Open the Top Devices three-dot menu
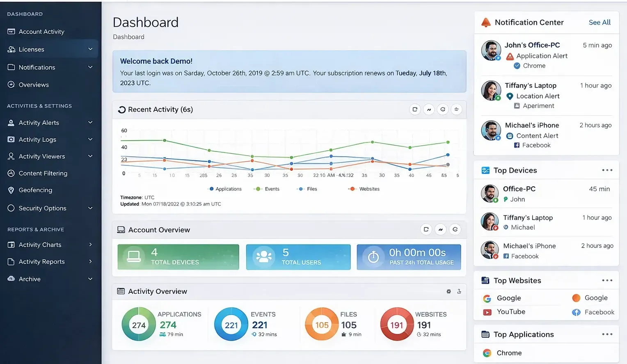This screenshot has height=364, width=627. pos(607,170)
